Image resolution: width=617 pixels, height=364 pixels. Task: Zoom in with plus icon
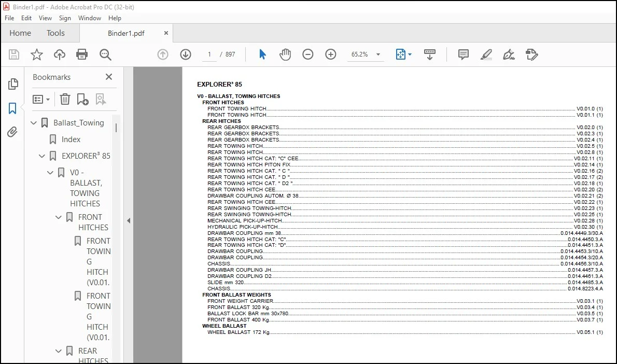click(331, 54)
